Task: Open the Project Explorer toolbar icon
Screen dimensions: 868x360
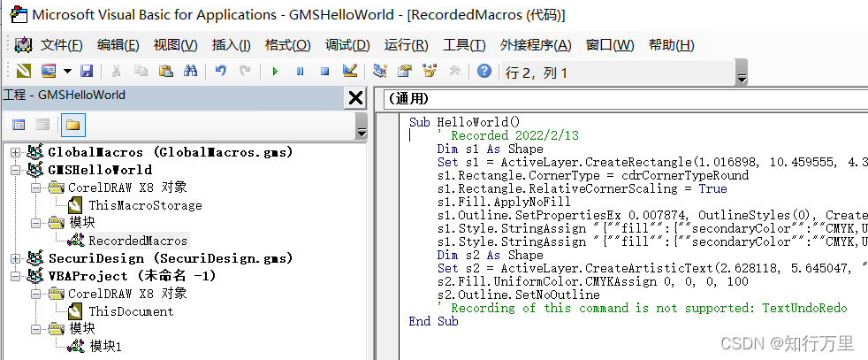Action: (380, 71)
